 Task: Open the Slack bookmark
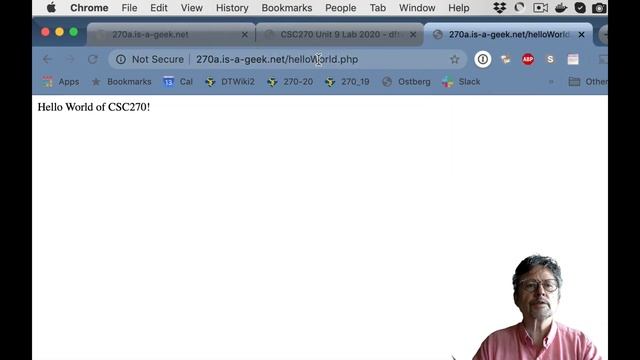click(x=461, y=82)
